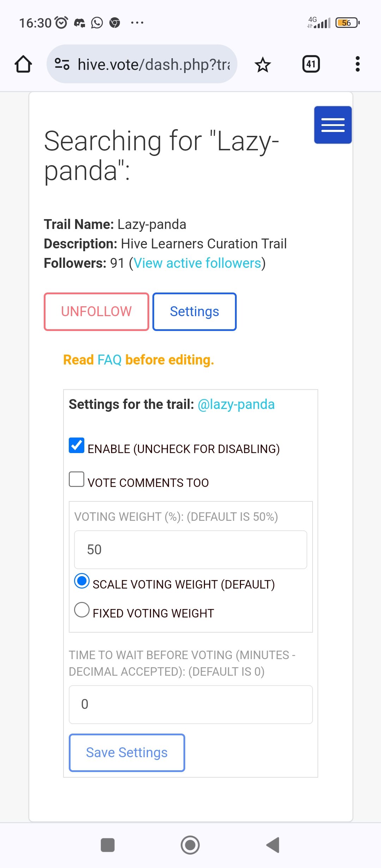Screen dimensions: 381x868
Task: Open the tab switcher showing 41 tabs
Action: pos(311,64)
